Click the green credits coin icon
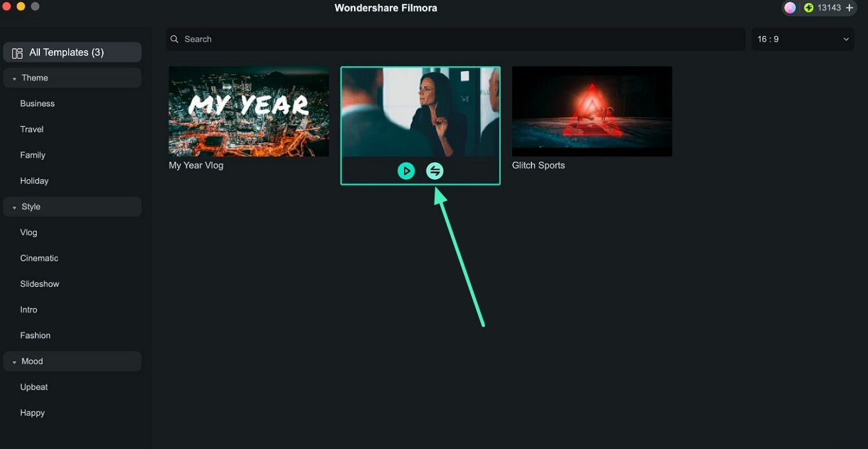 point(809,8)
